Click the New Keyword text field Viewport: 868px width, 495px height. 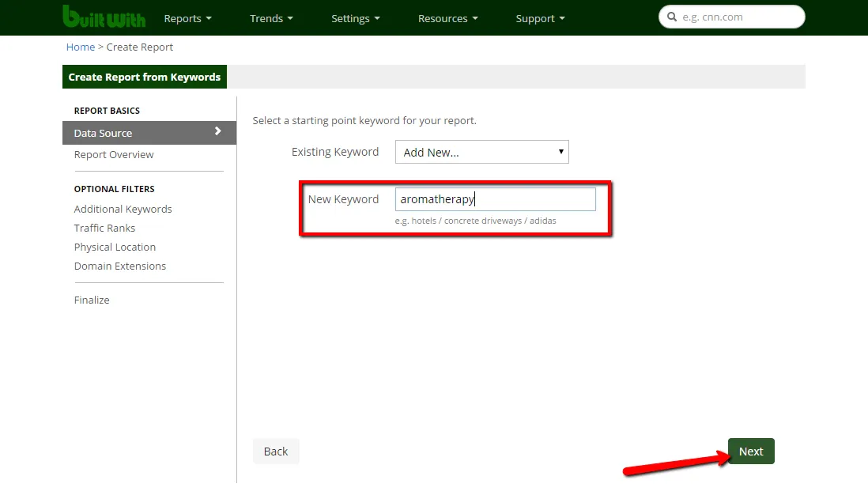pos(495,199)
